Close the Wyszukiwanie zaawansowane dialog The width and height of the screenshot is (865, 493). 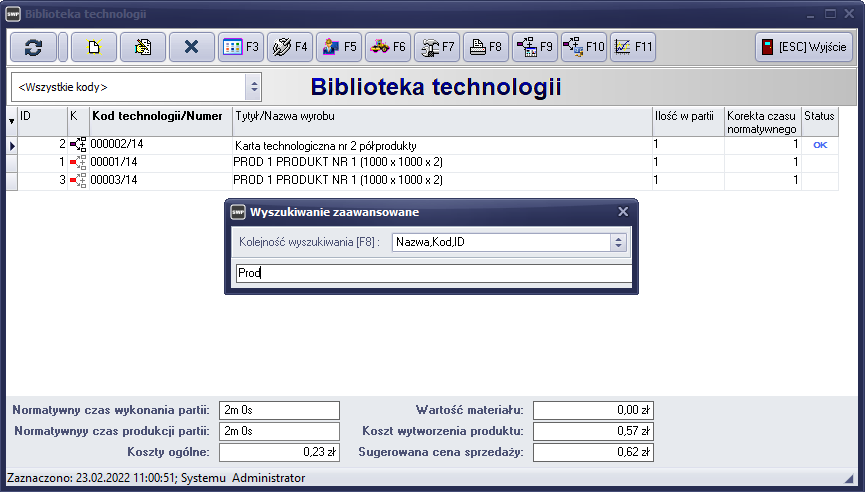[623, 212]
